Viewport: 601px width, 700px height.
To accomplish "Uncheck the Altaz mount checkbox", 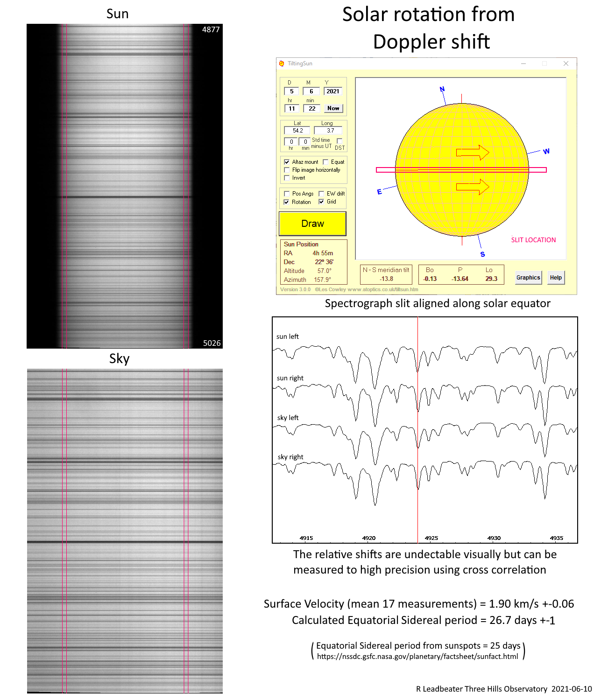I will (287, 162).
